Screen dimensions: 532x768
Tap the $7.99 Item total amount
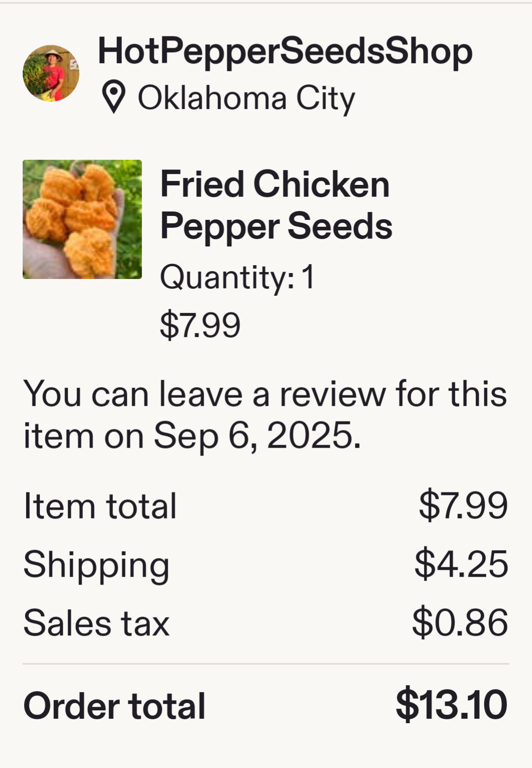pos(463,505)
